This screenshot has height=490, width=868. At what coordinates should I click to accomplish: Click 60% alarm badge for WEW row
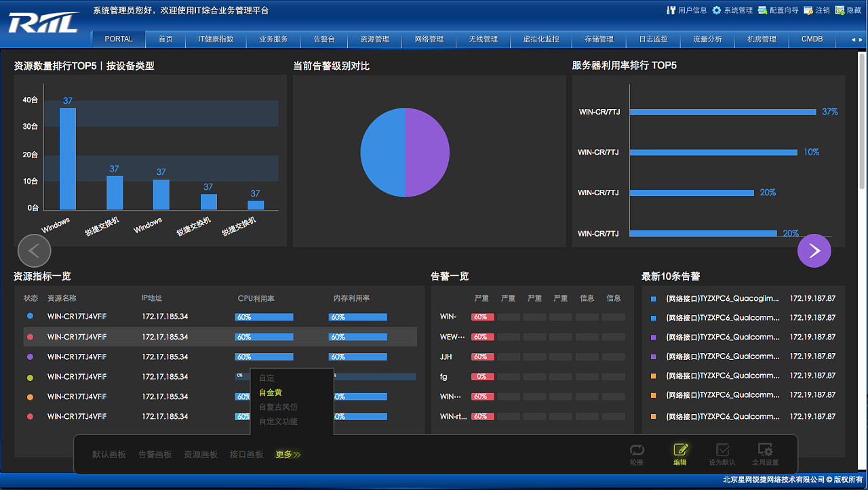tap(482, 337)
